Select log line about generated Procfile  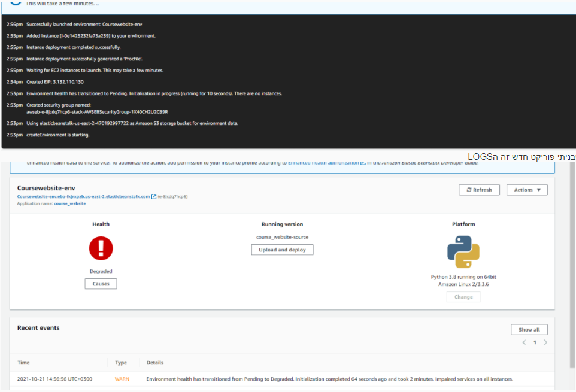pyautogui.click(x=84, y=59)
